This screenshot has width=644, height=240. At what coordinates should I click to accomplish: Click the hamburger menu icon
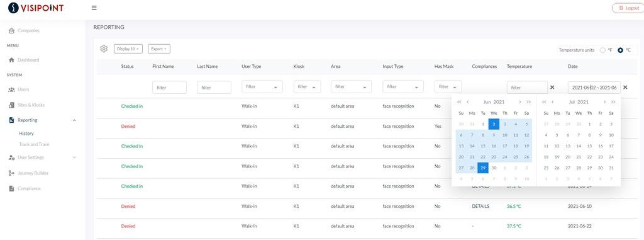pyautogui.click(x=94, y=8)
